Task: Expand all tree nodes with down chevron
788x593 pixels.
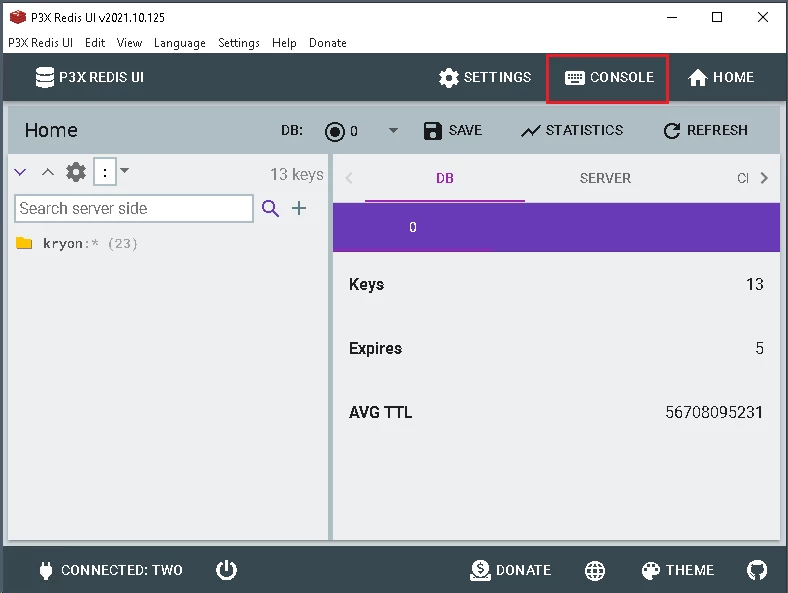Action: (x=20, y=172)
